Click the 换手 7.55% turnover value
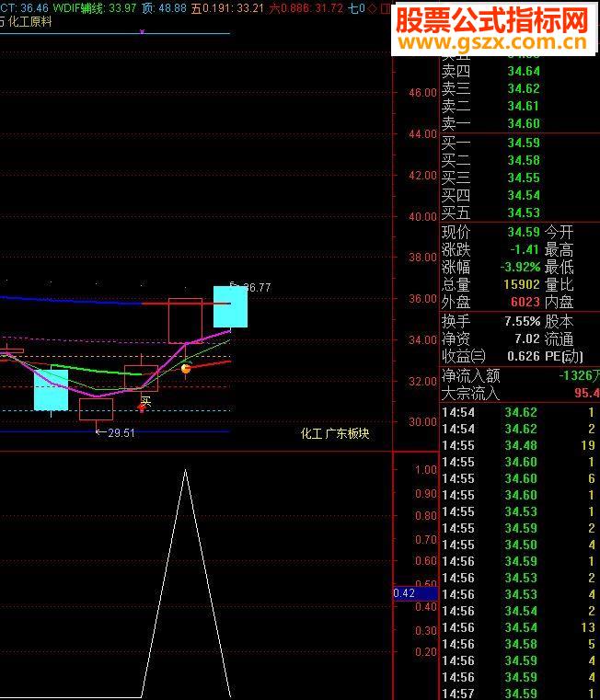Image resolution: width=600 pixels, height=700 pixels. pyautogui.click(x=523, y=321)
